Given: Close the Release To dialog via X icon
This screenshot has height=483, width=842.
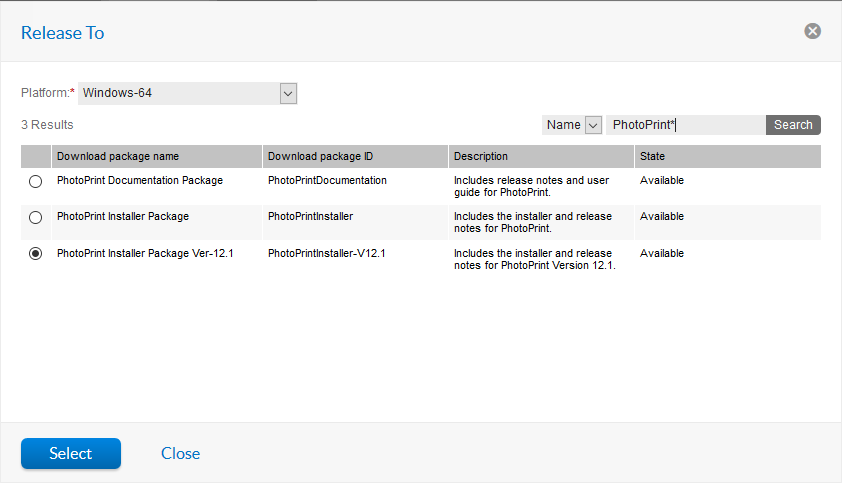Looking at the screenshot, I should (812, 31).
